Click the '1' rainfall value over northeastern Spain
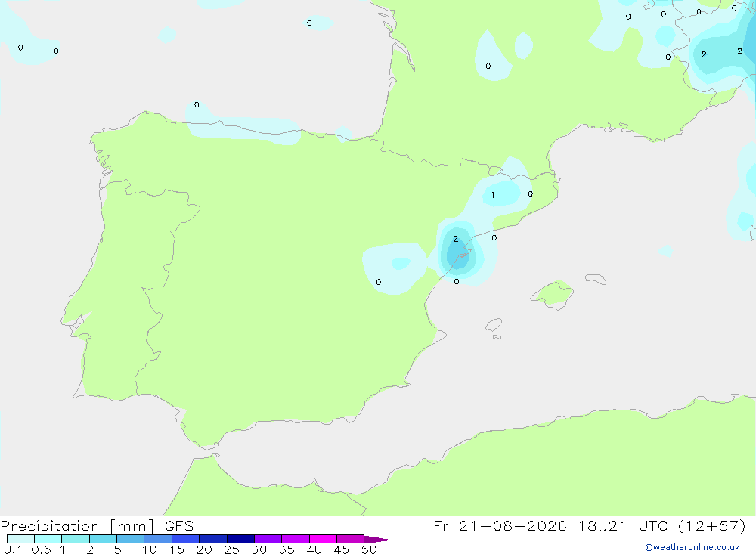756x554 pixels. [x=492, y=195]
